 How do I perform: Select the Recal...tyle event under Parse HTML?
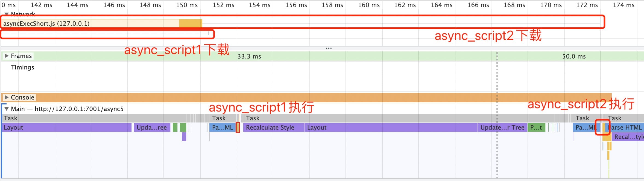click(x=628, y=137)
